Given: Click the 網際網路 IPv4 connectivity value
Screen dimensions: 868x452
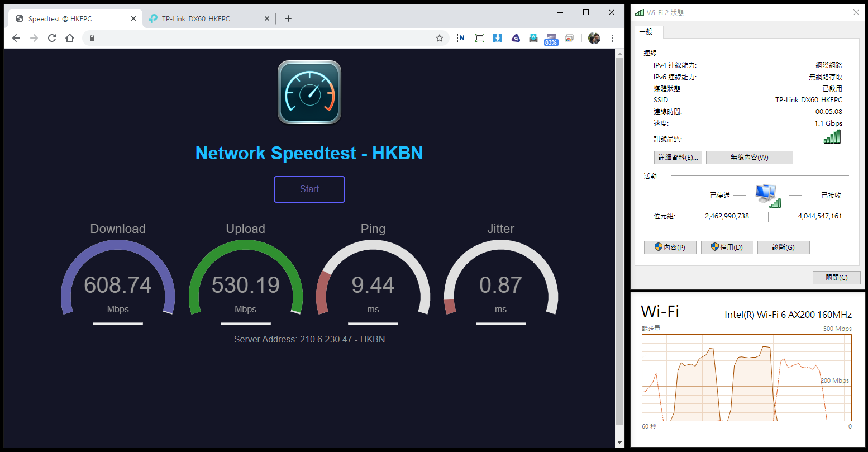Looking at the screenshot, I should (829, 65).
